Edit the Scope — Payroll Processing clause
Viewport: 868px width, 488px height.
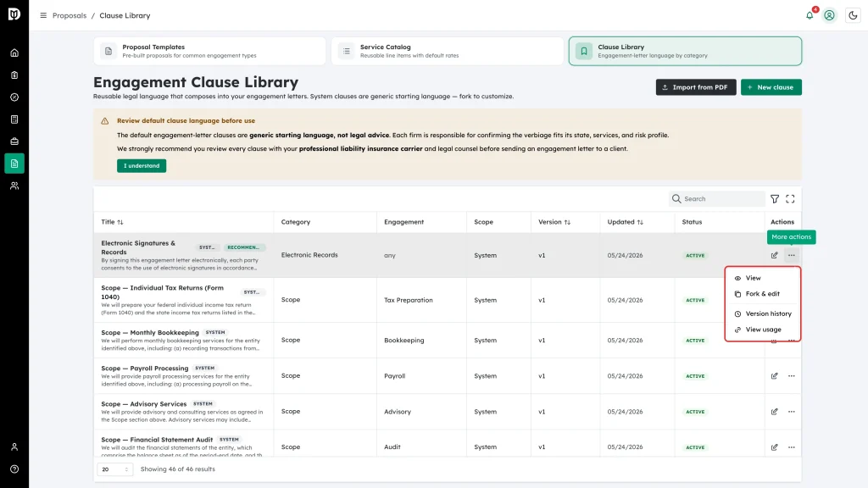775,375
